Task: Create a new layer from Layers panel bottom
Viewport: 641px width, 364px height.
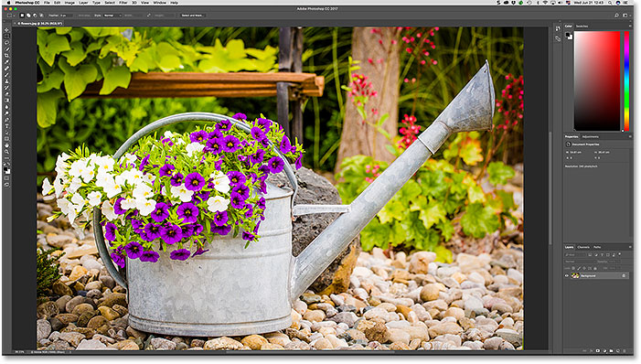Action: coord(618,350)
